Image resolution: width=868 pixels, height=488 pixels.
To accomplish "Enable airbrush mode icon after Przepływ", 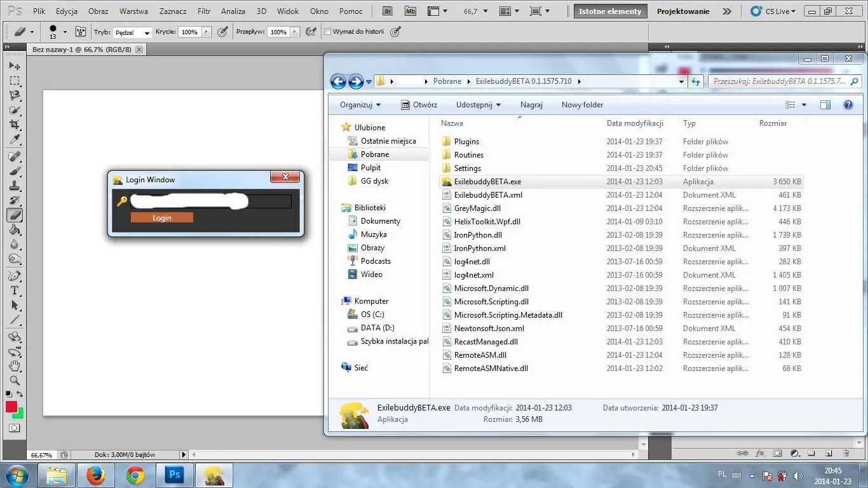I will coord(311,31).
